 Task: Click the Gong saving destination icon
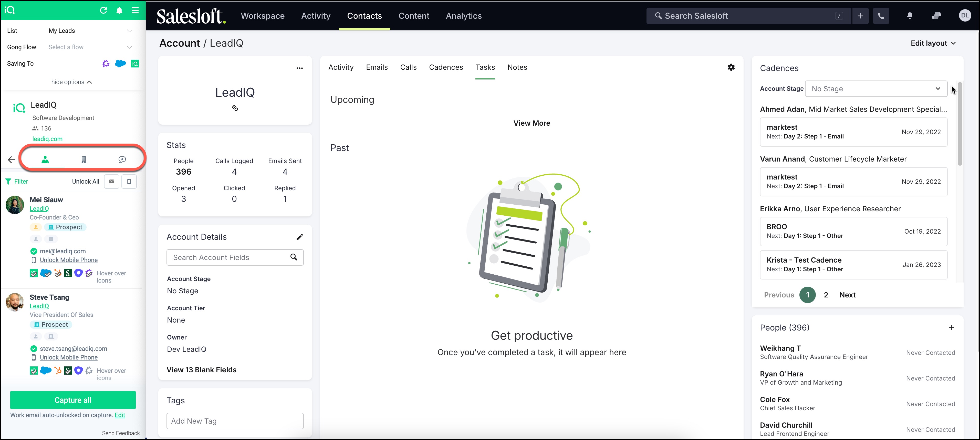tap(106, 64)
